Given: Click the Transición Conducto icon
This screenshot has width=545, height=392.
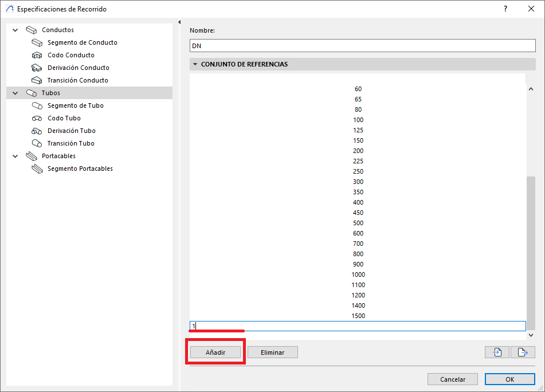Looking at the screenshot, I should 37,81.
